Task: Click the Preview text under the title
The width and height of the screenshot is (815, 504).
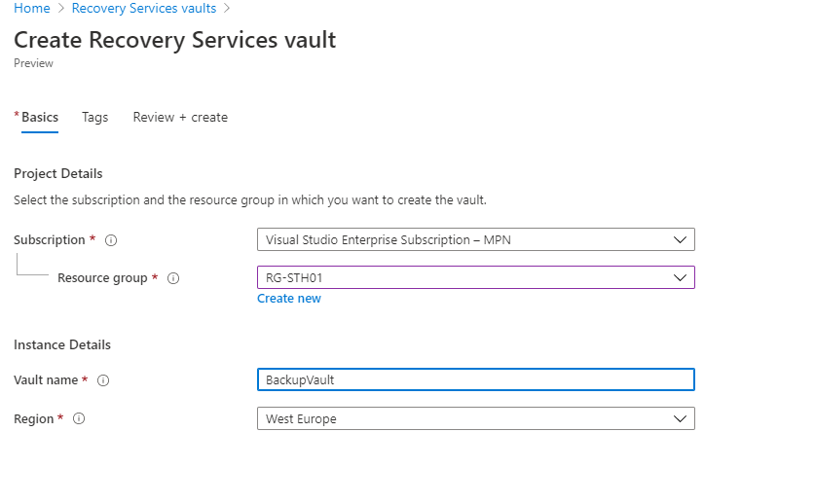Action: [x=33, y=63]
